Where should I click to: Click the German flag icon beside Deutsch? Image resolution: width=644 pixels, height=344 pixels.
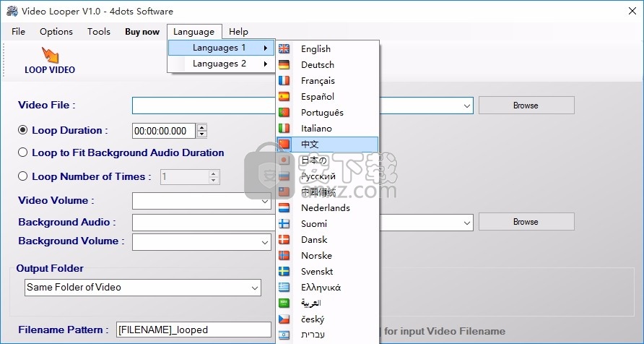[x=284, y=65]
